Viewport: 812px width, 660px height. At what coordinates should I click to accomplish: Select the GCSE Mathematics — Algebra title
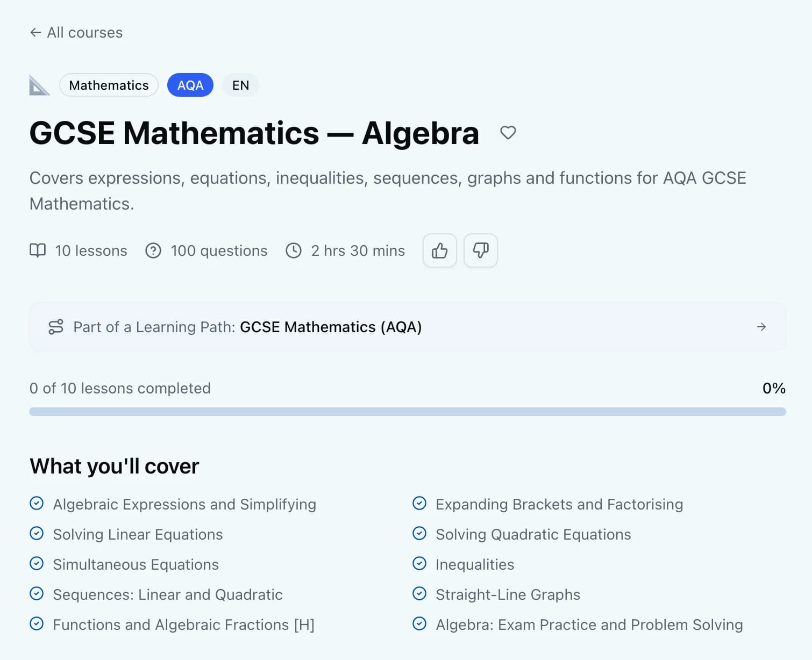(254, 133)
